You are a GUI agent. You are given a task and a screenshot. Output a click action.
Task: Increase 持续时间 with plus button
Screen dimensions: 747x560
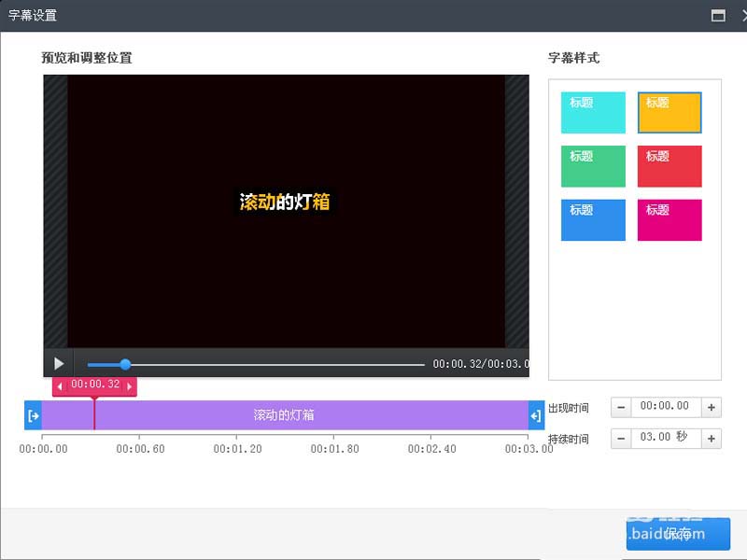(712, 439)
